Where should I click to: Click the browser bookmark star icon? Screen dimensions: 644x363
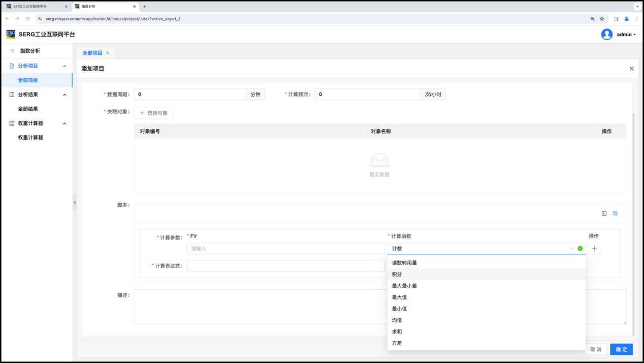[602, 19]
